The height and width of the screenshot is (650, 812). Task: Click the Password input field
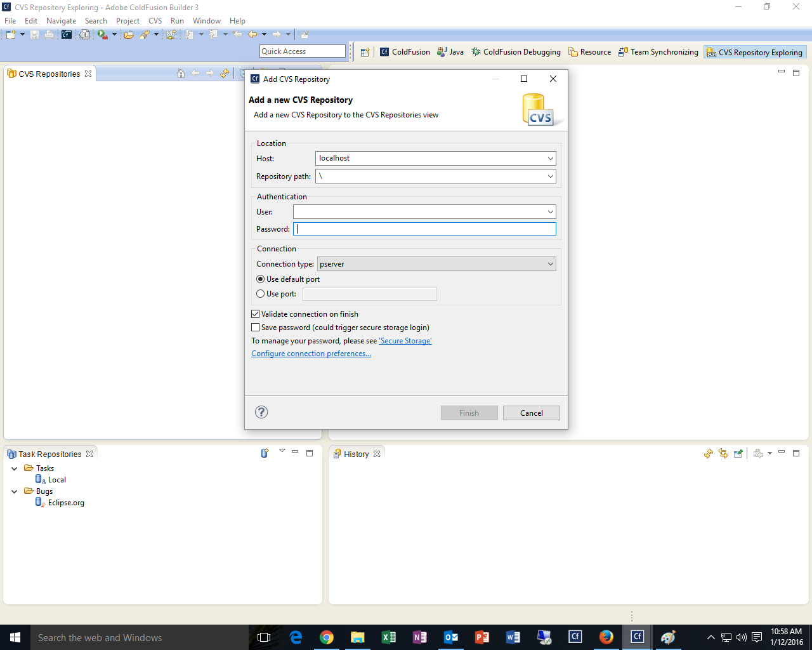[424, 229]
